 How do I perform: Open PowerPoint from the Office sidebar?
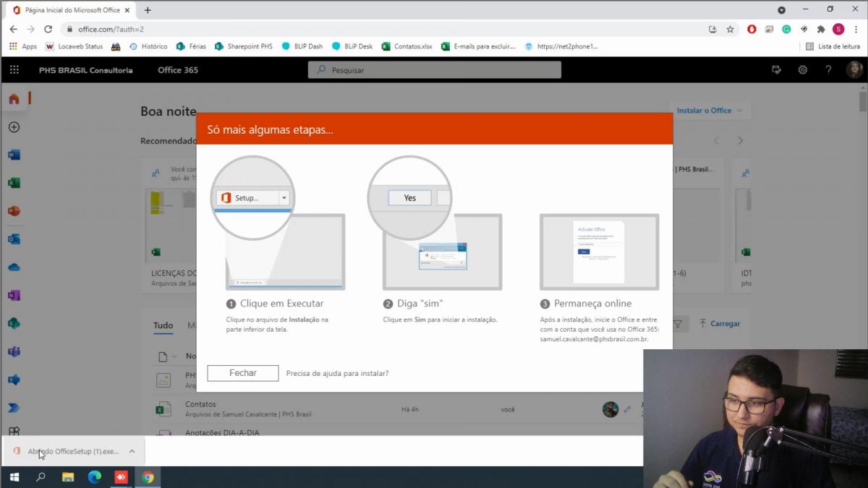tap(14, 211)
